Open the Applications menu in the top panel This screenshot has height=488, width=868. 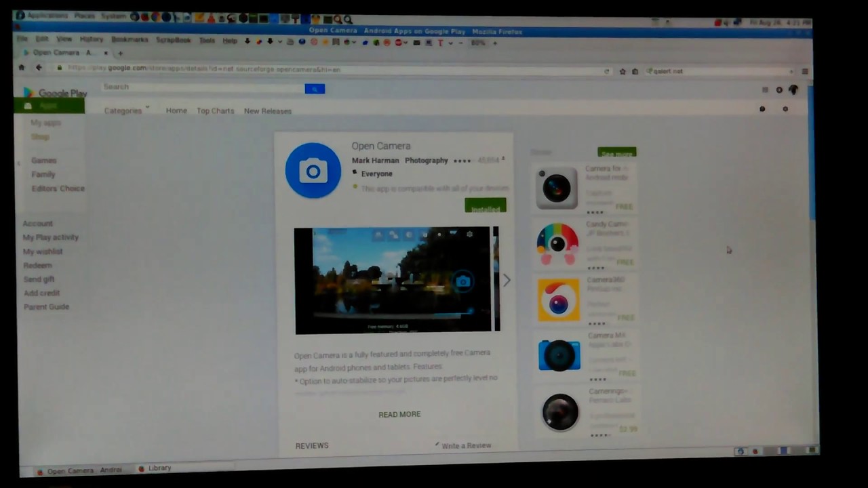click(x=47, y=15)
